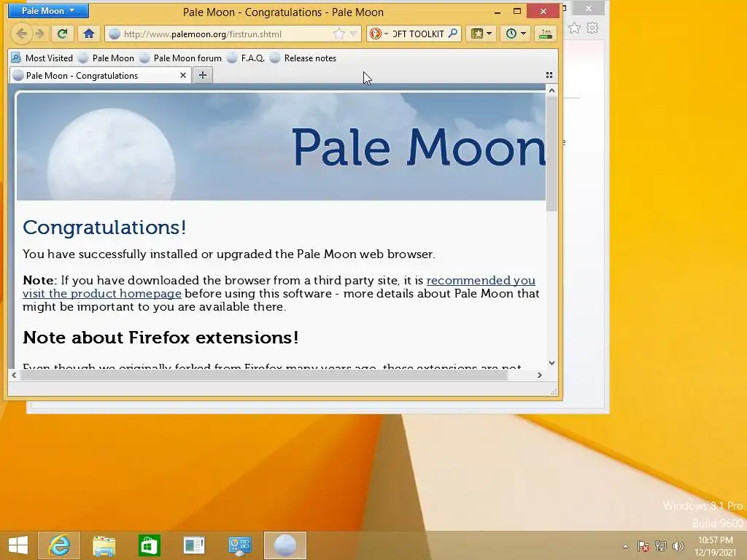Viewport: 747px width, 560px height.
Task: Open the news reader taskbar app
Action: [x=194, y=545]
